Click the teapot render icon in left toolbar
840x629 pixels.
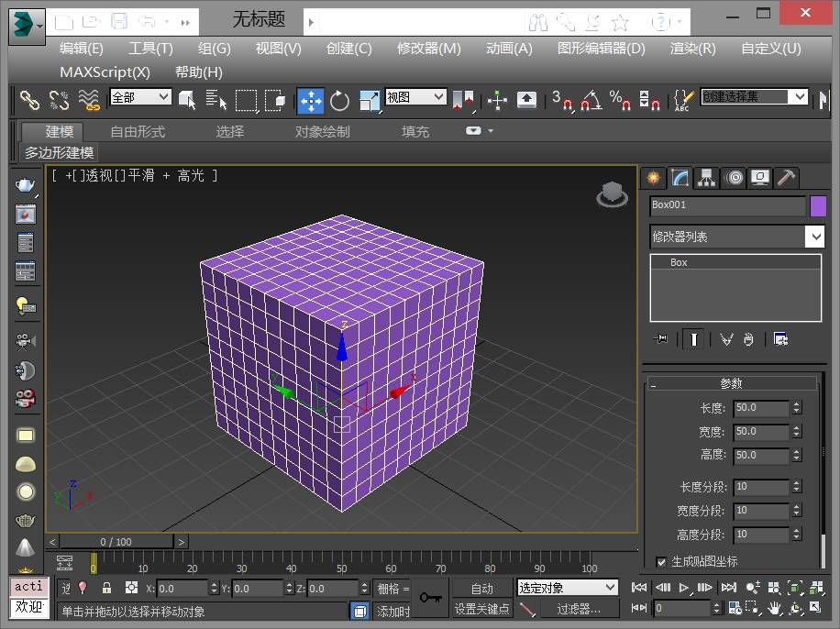click(25, 185)
